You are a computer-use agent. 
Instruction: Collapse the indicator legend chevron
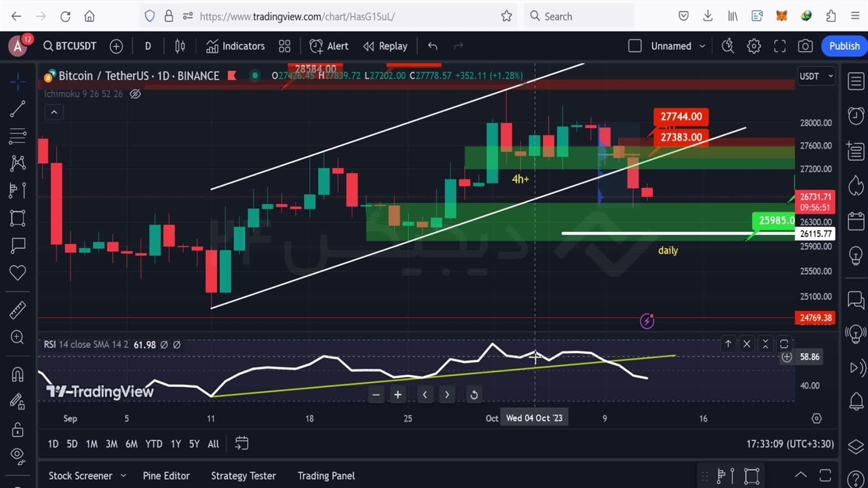pyautogui.click(x=54, y=112)
